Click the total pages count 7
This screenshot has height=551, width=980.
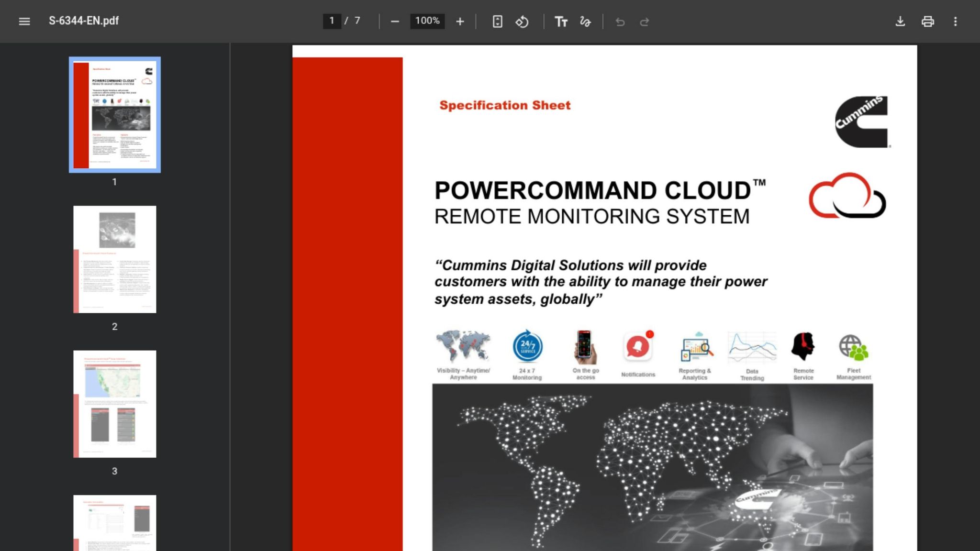coord(357,21)
